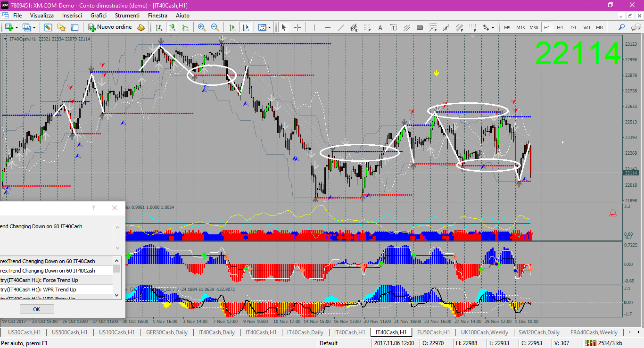Collapse the IT40Cash,H1 chart title arrow
The image size is (644, 348).
(5, 39)
